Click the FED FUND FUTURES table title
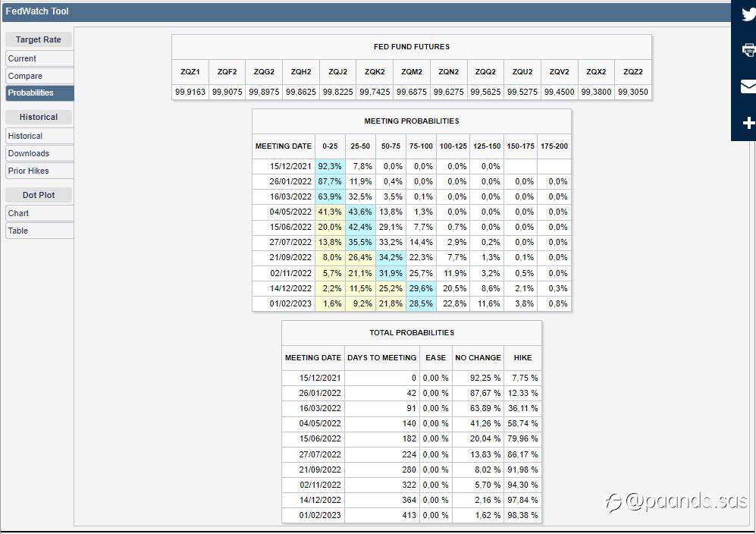 coord(412,47)
